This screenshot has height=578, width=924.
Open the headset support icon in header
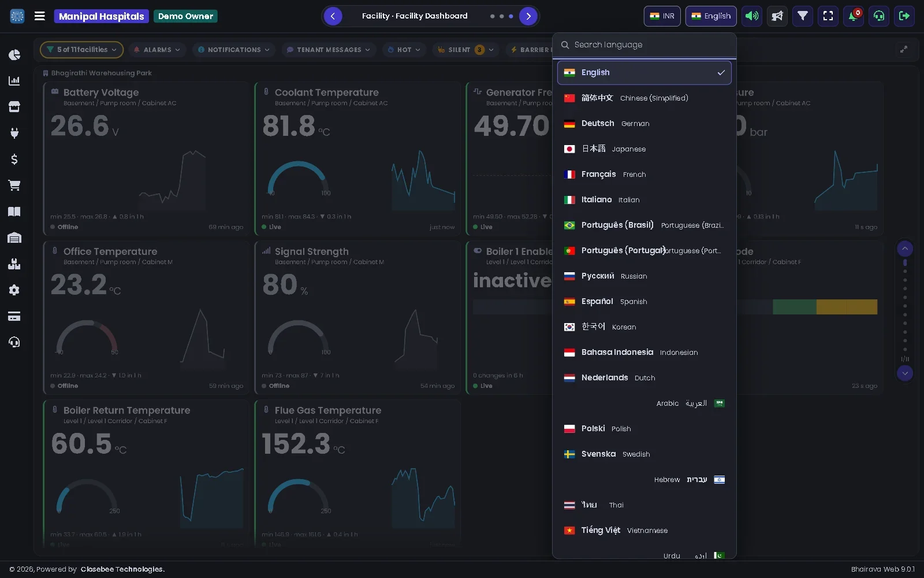[x=879, y=16]
